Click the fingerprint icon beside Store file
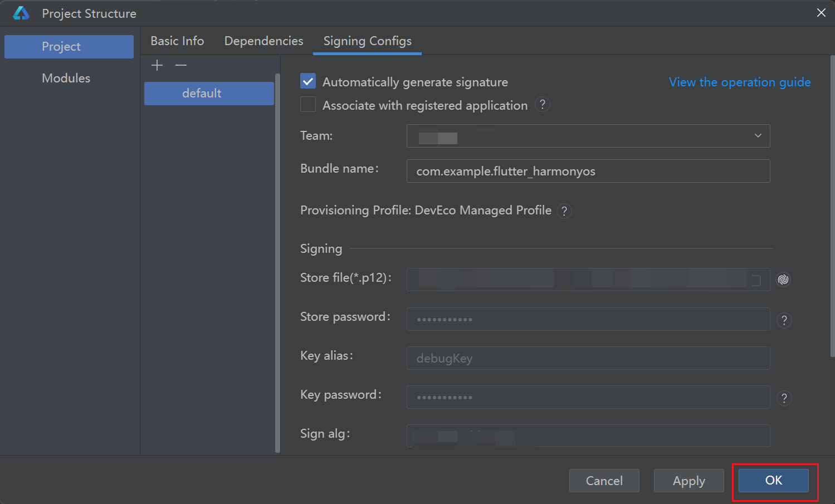 [783, 280]
